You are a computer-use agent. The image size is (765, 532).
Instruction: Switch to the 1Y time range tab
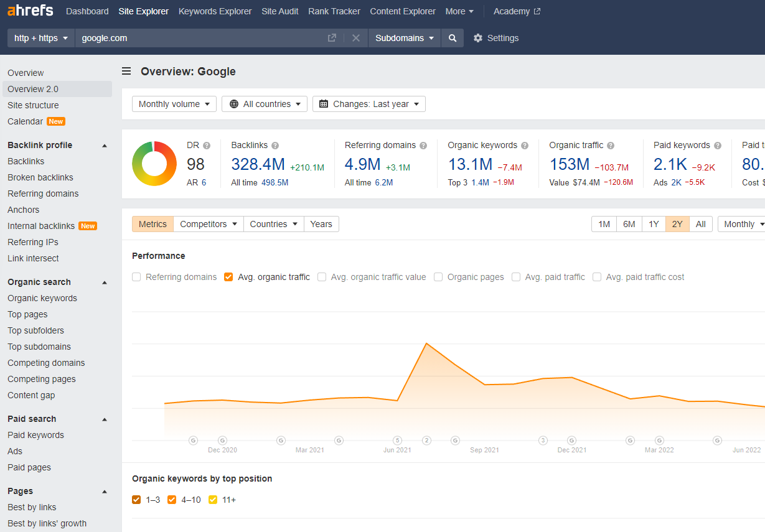[x=653, y=223]
